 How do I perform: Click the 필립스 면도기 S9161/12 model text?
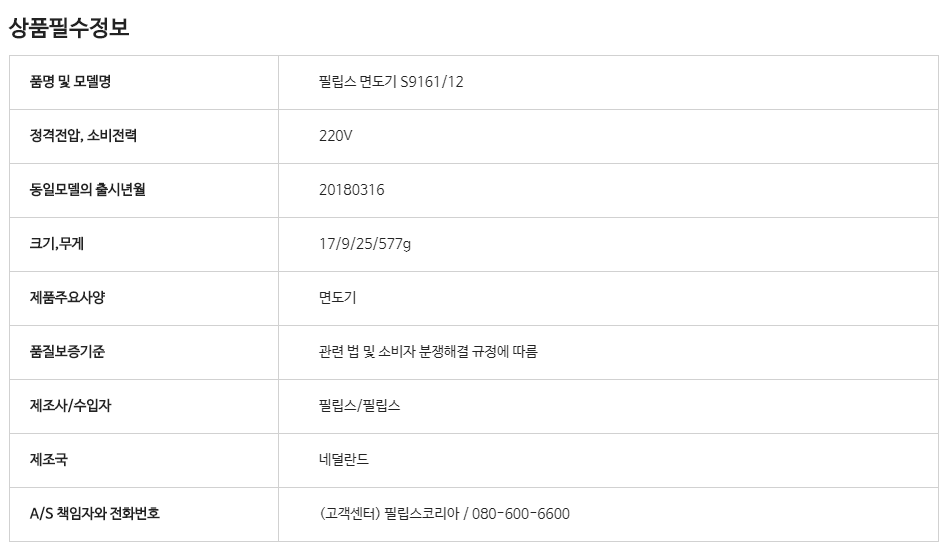(x=390, y=82)
